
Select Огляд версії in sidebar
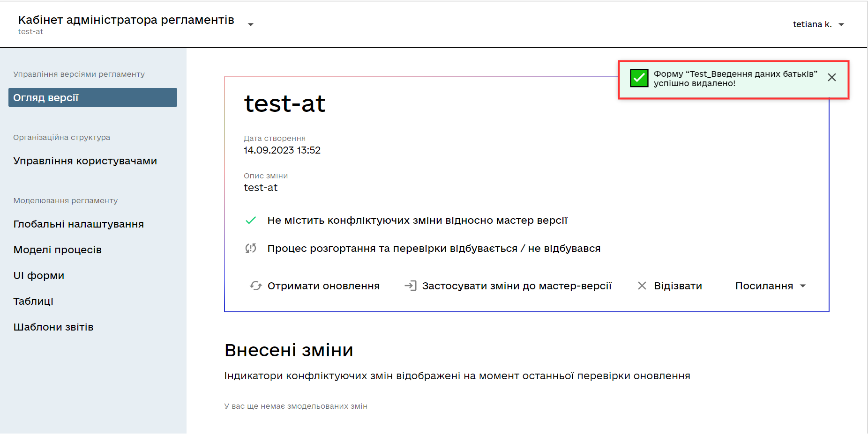pyautogui.click(x=93, y=97)
